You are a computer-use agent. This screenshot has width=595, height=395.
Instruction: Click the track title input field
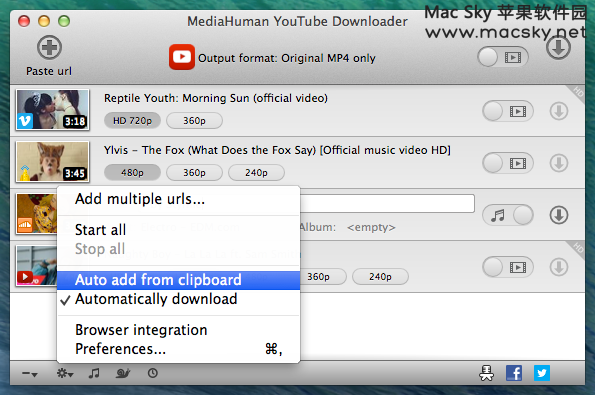click(x=387, y=204)
